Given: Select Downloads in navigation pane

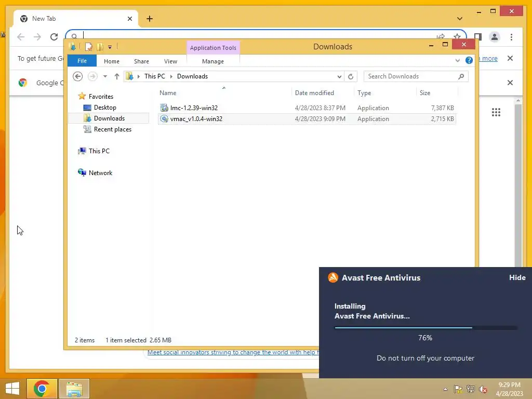Looking at the screenshot, I should click(x=109, y=118).
